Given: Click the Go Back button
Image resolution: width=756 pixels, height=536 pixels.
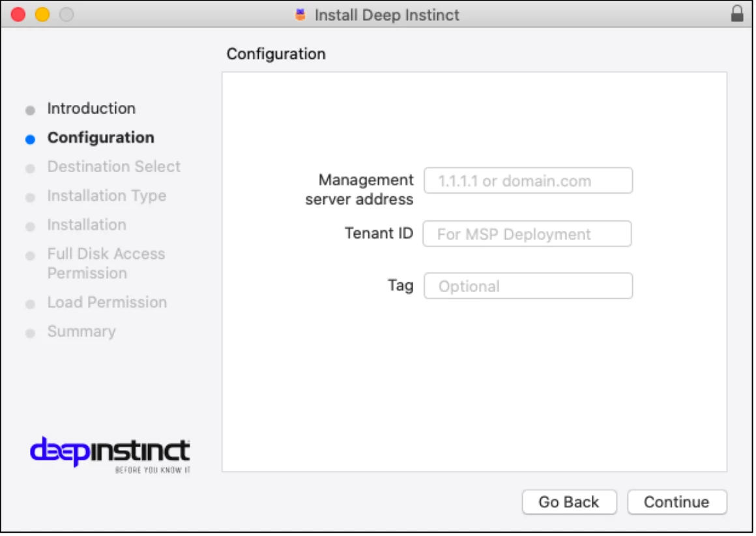Looking at the screenshot, I should pos(571,503).
